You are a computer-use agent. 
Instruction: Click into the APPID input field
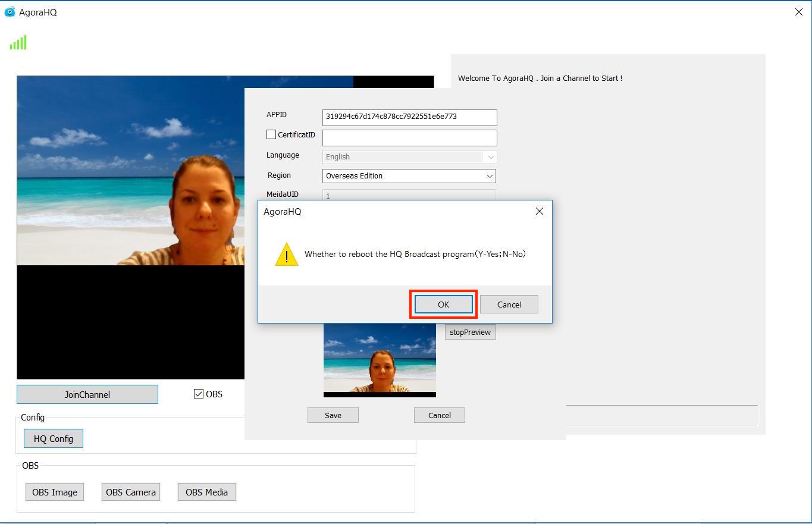(409, 117)
